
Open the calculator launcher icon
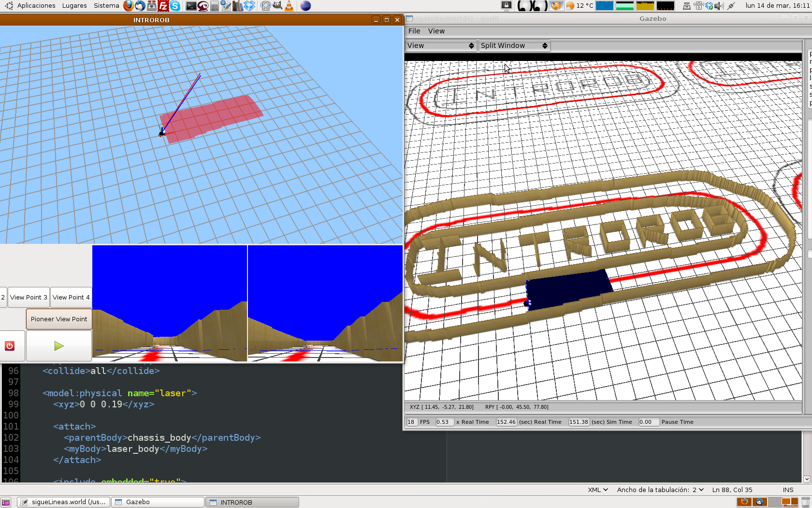pyautogui.click(x=215, y=6)
